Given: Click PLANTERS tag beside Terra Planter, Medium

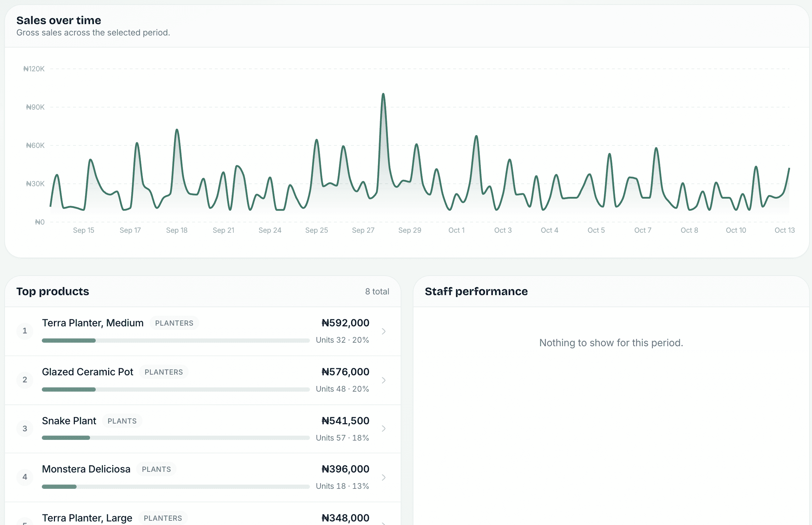Looking at the screenshot, I should [174, 323].
